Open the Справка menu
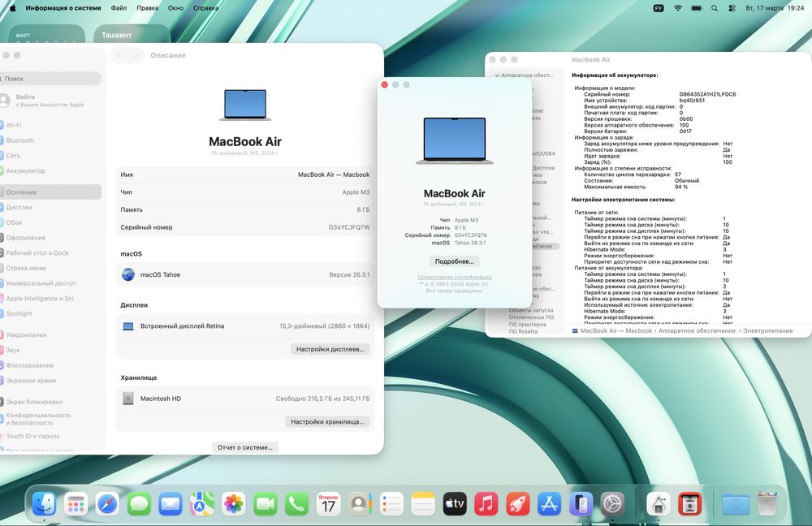Viewport: 812px width, 526px height. pos(205,8)
